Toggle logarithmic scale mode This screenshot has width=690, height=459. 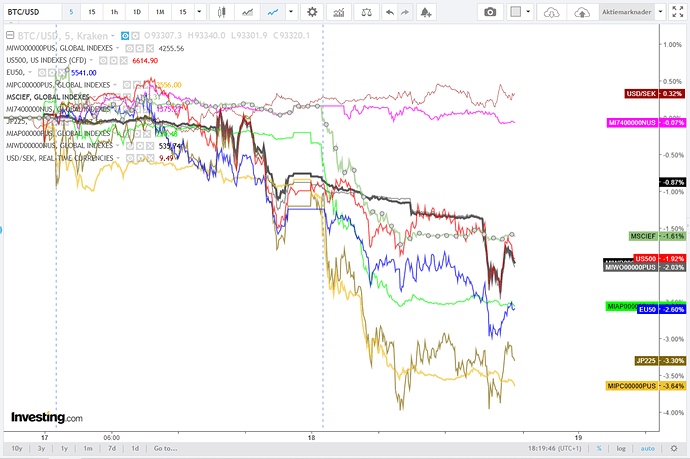click(621, 448)
